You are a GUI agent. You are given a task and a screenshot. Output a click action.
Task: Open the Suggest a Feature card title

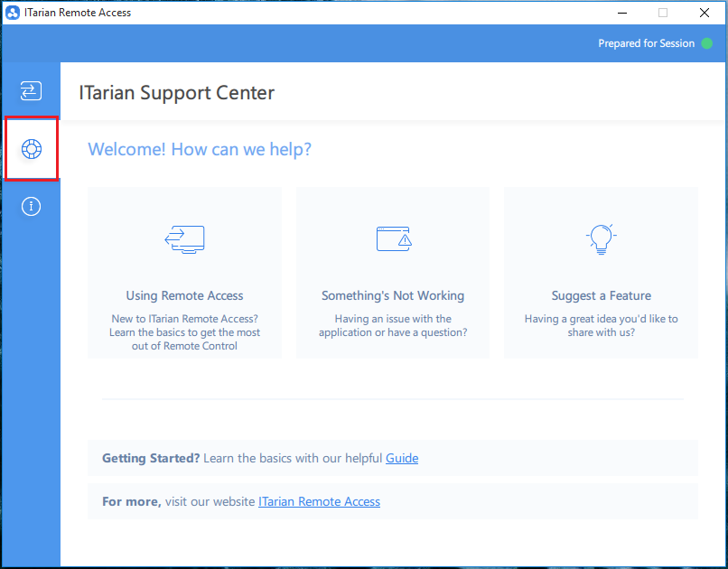602,295
